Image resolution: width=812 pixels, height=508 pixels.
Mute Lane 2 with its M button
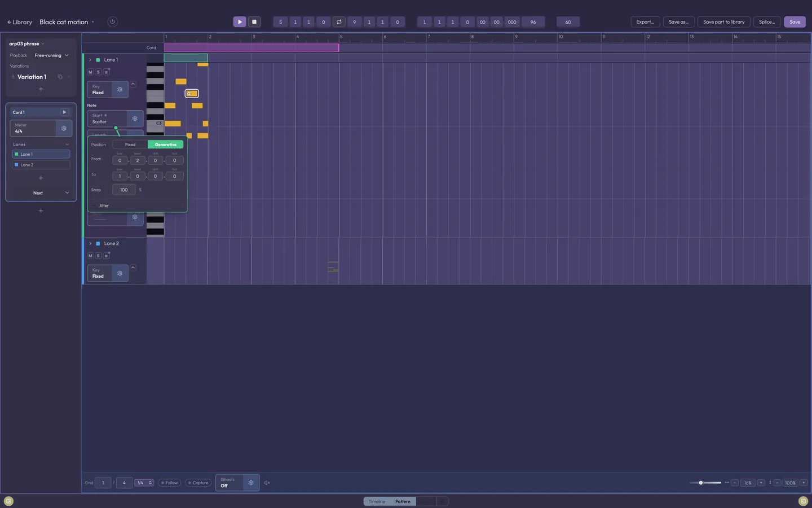click(90, 256)
